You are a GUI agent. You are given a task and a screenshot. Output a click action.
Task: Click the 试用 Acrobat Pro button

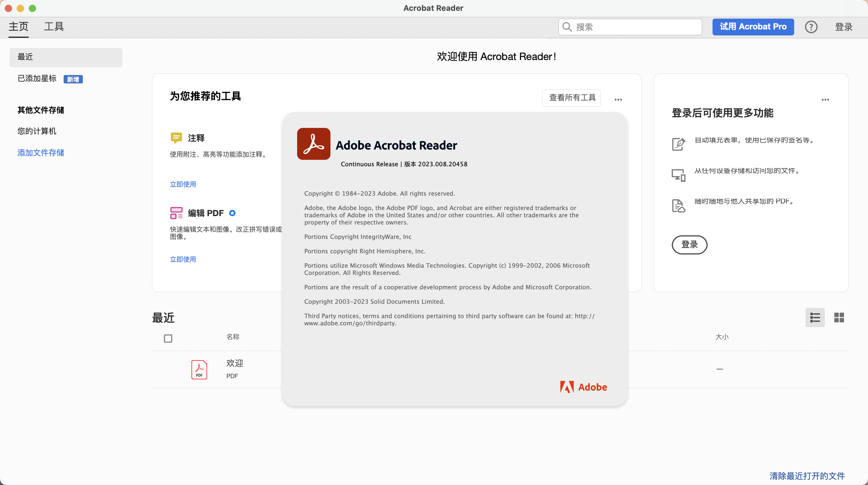753,27
